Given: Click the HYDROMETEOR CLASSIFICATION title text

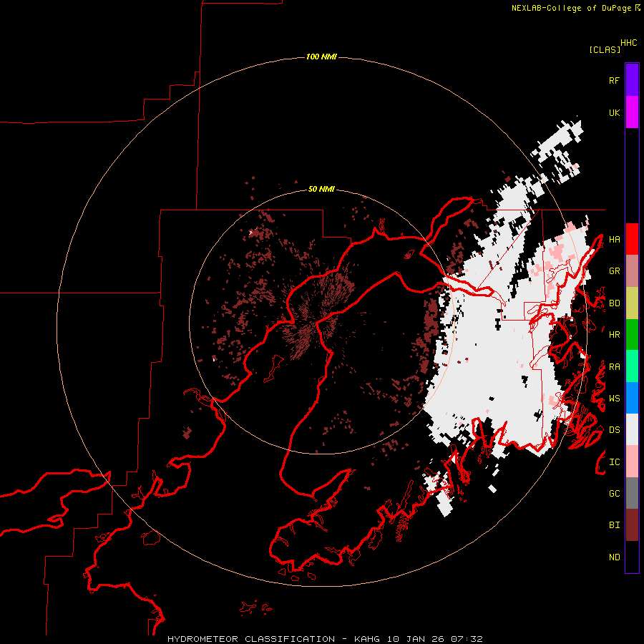Looking at the screenshot, I should click(x=251, y=639).
